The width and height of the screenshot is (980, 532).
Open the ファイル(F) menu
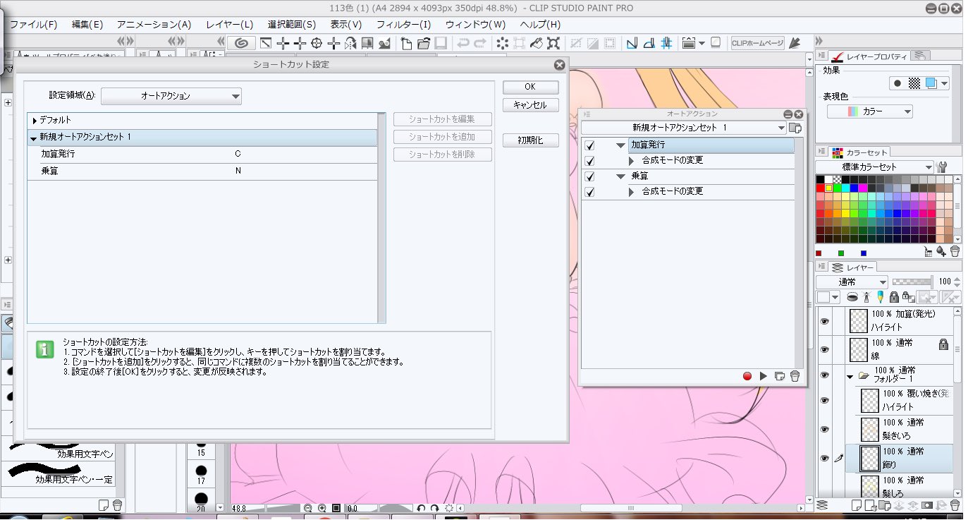[x=33, y=24]
